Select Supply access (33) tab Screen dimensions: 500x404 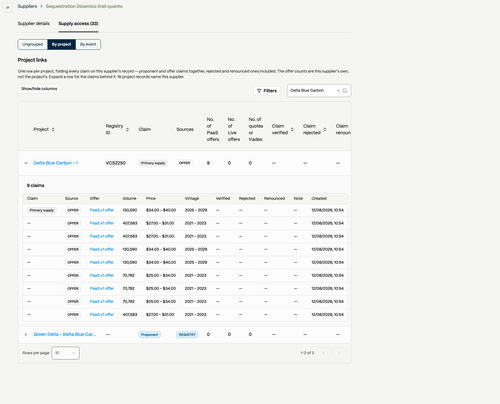78,23
